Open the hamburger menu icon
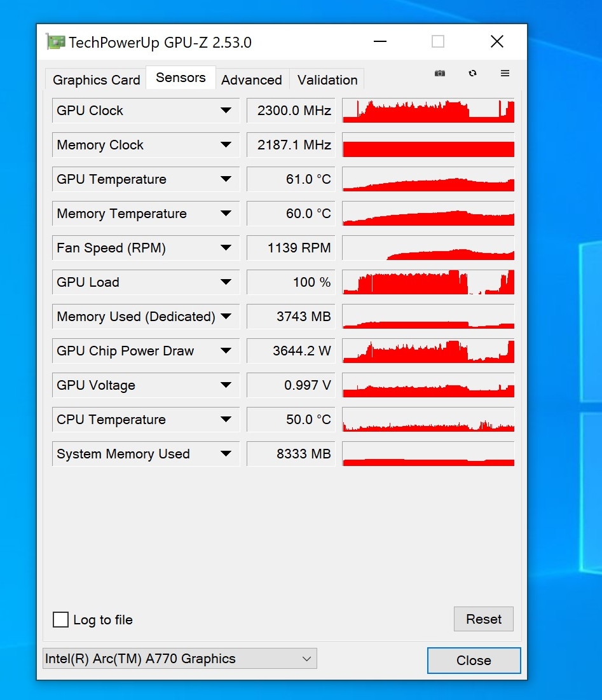 click(505, 73)
